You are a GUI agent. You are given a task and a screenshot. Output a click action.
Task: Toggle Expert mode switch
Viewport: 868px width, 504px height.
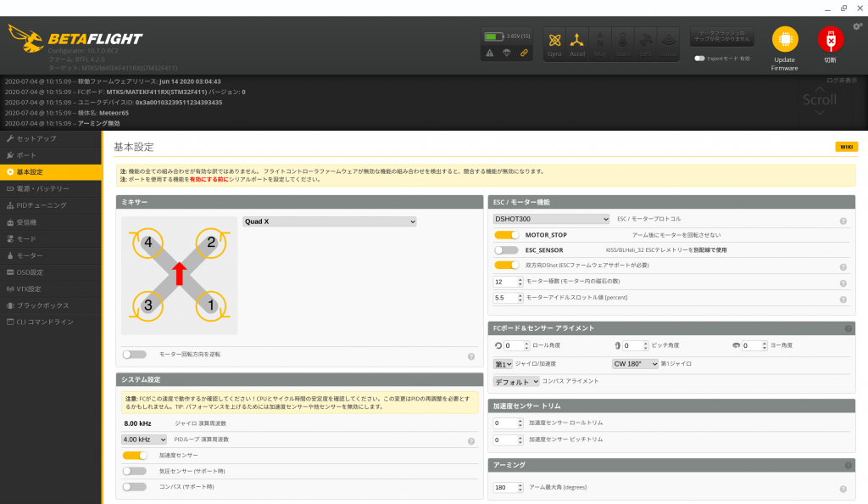click(x=699, y=59)
